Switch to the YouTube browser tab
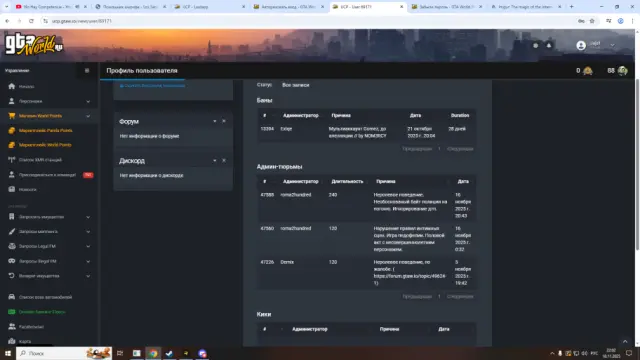Viewport: 640px width, 360px height. point(51,7)
